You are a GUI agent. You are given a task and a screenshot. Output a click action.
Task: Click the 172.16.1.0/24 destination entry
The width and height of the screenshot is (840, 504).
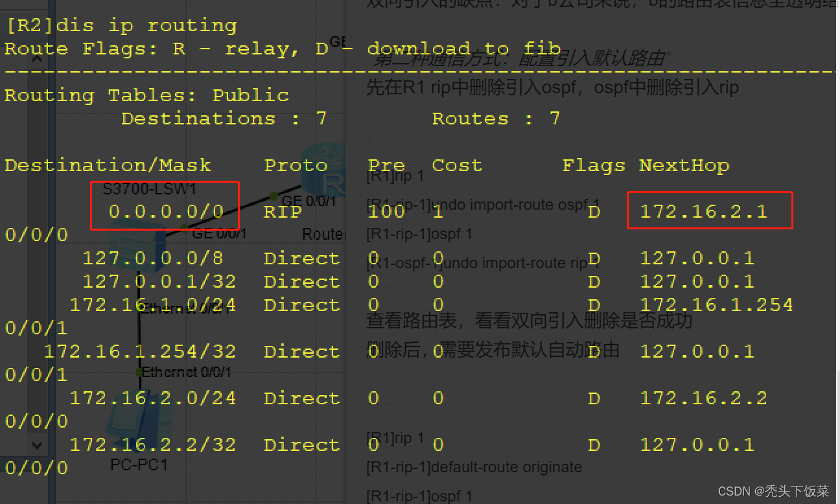tap(153, 305)
